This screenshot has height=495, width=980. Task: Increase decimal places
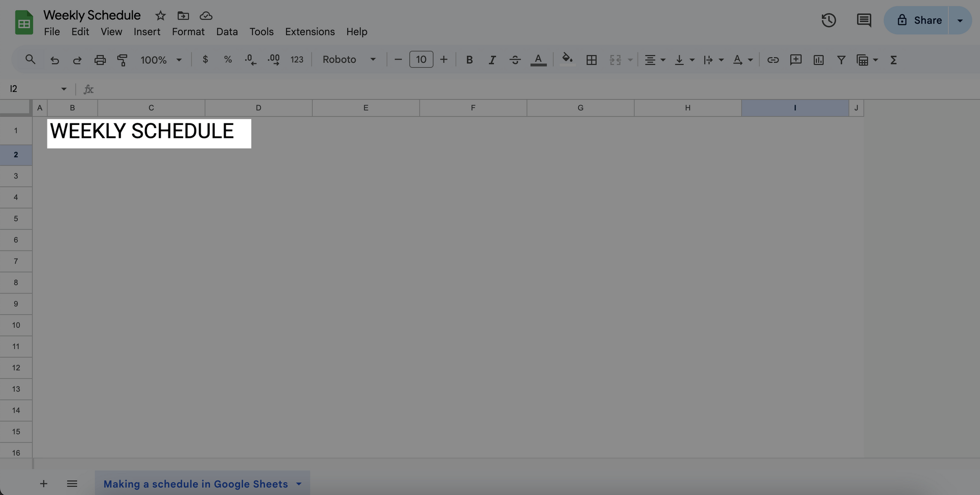(274, 60)
